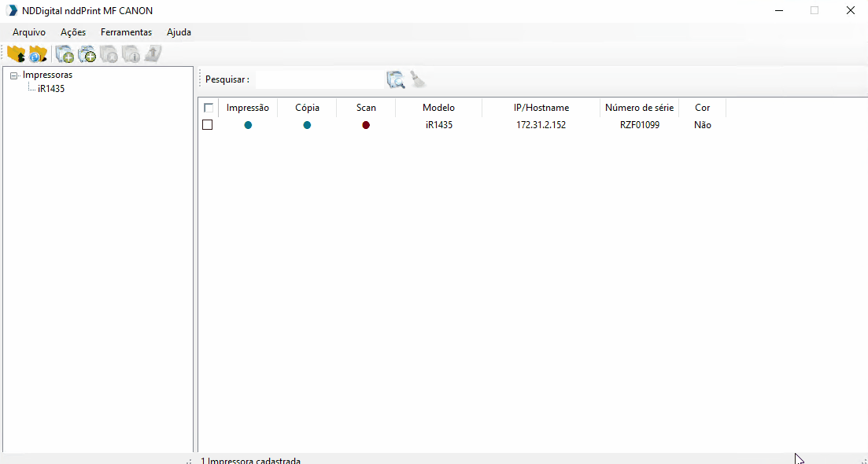Click the folder icon with globe symbol

(37, 53)
